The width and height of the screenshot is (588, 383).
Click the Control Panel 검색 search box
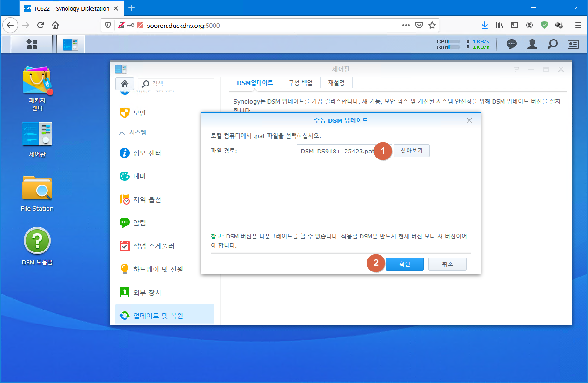176,84
